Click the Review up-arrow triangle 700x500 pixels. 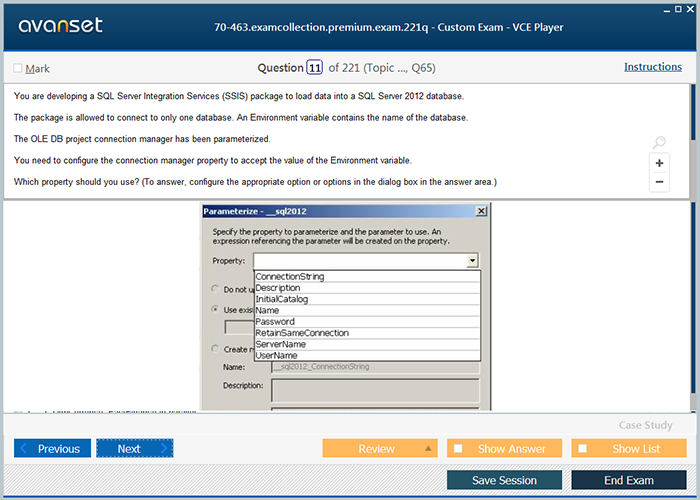click(428, 448)
